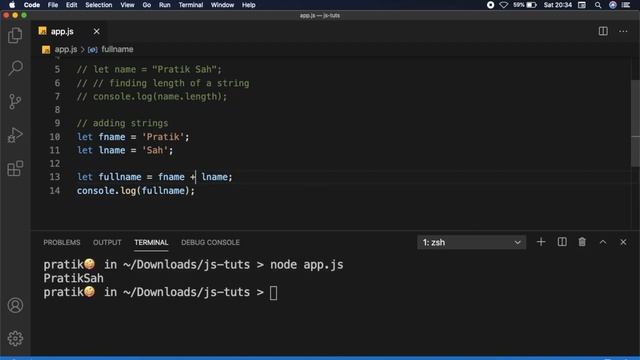The image size is (640, 360).
Task: Open the Run menu
Action: click(164, 5)
